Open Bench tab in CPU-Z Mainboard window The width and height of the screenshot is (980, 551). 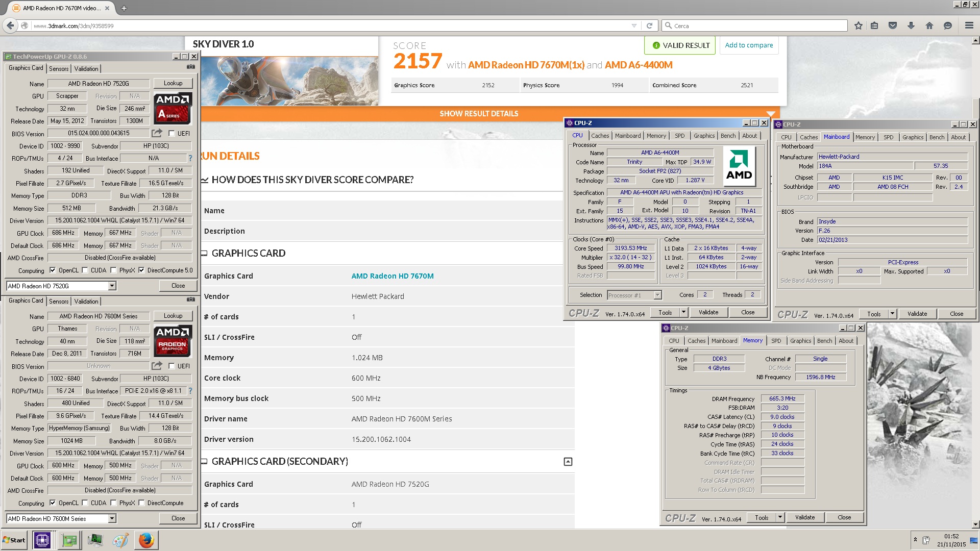(x=937, y=137)
